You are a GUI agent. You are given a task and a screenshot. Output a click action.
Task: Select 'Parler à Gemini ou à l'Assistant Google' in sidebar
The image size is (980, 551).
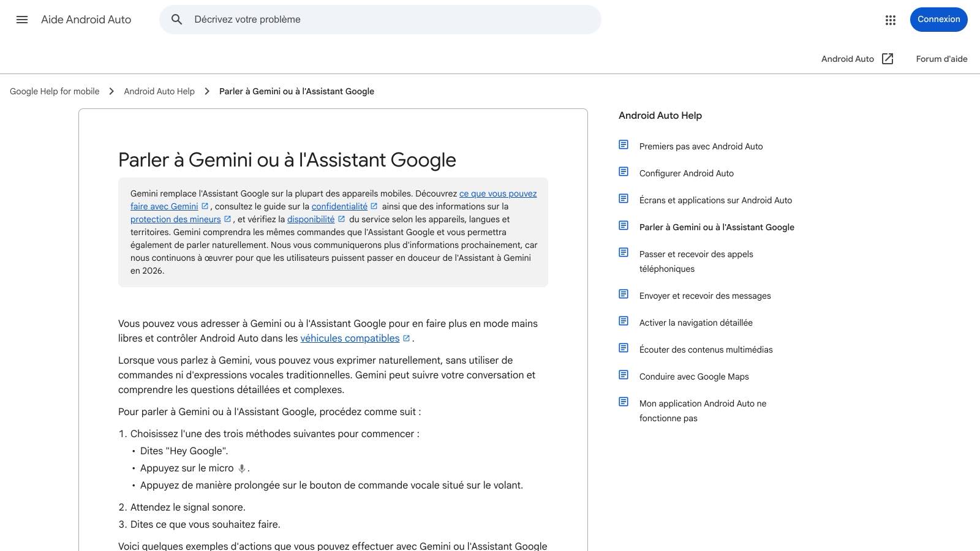[717, 227]
